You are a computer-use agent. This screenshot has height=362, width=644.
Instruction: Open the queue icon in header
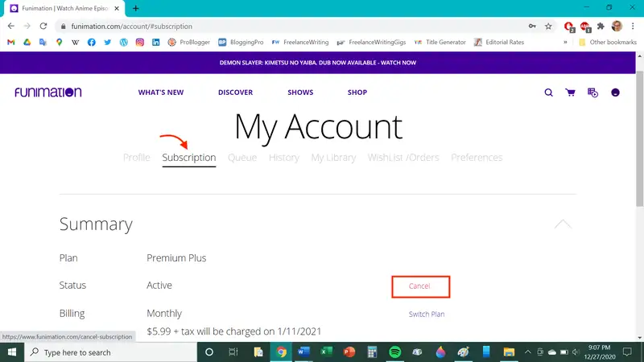pos(593,93)
